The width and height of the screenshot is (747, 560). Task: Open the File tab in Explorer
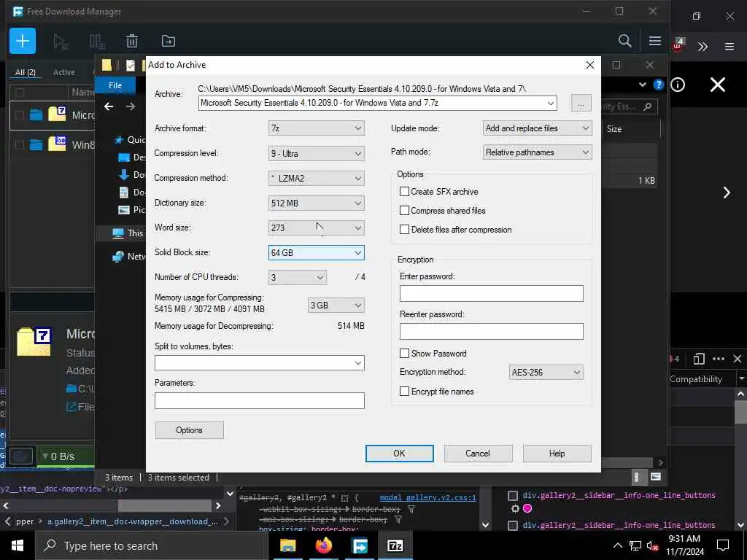[x=115, y=85]
